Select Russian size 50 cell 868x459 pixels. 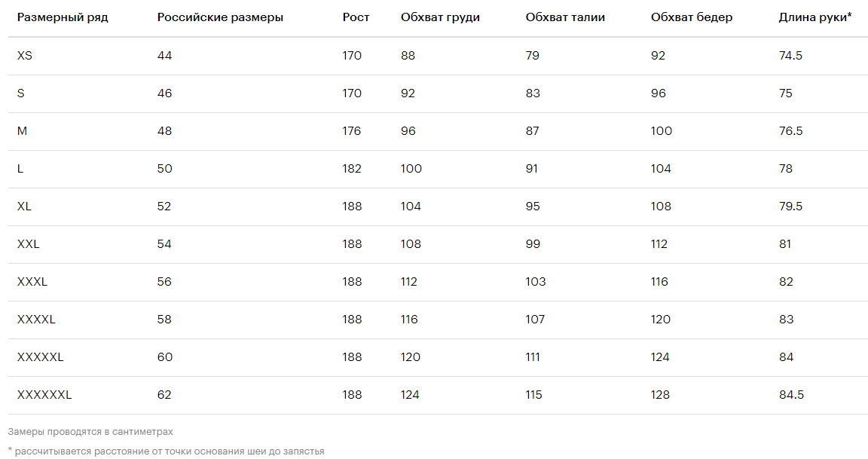(164, 168)
